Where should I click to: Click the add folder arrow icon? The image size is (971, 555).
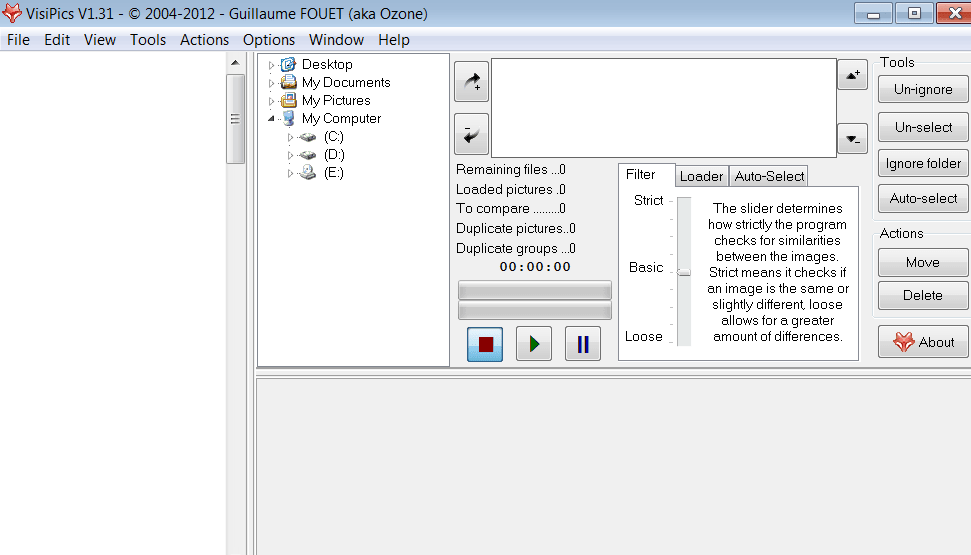coord(471,81)
